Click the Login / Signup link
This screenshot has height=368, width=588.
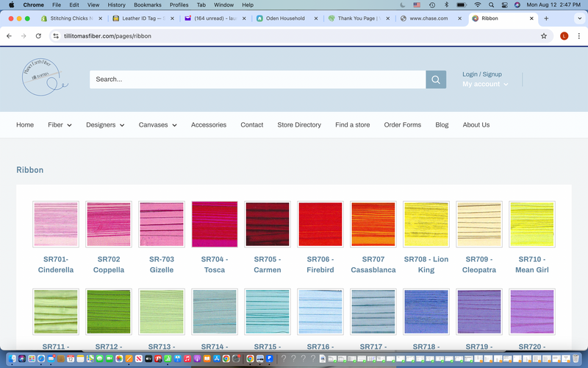click(x=482, y=74)
